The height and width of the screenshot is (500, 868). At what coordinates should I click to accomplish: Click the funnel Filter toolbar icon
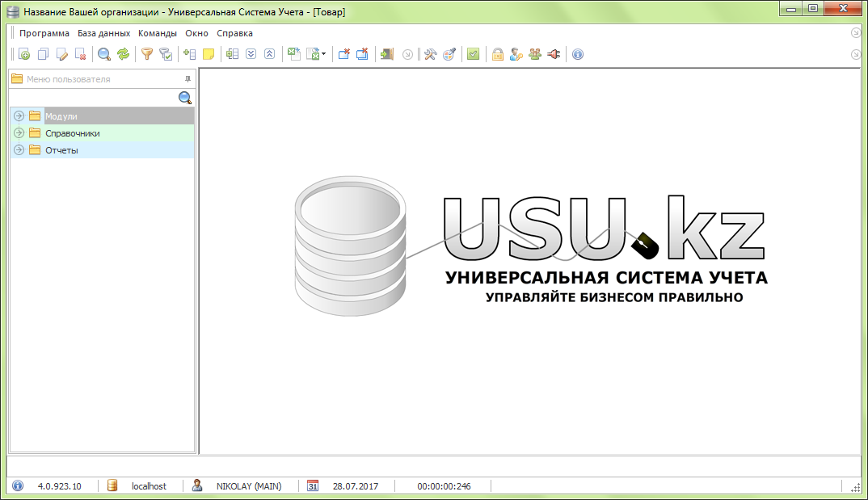pos(147,54)
